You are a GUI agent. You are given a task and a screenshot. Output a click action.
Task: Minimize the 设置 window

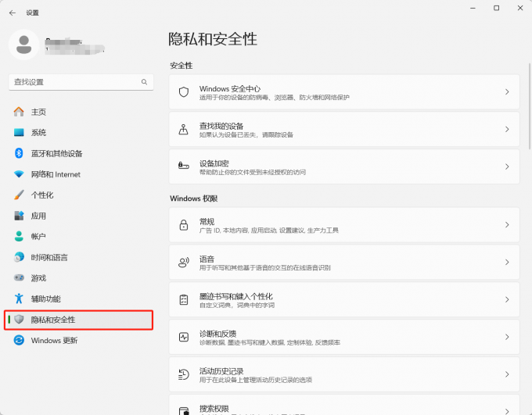473,8
